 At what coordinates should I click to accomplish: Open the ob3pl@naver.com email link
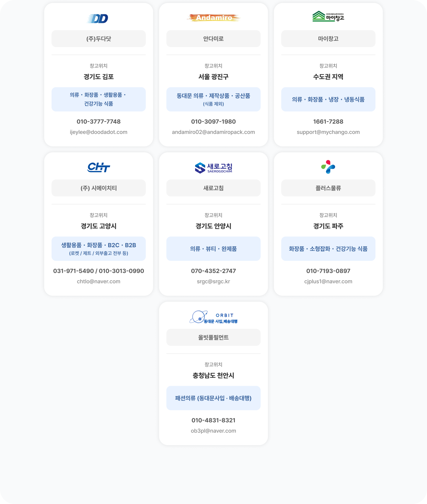tap(213, 431)
